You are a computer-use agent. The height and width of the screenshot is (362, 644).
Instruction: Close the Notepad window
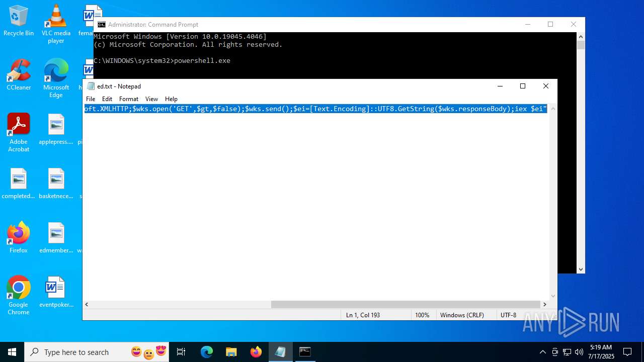(546, 86)
